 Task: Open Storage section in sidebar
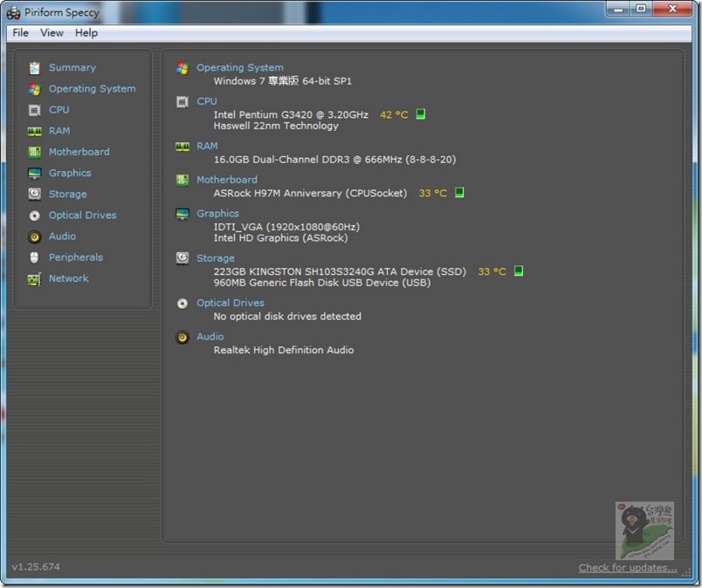67,195
